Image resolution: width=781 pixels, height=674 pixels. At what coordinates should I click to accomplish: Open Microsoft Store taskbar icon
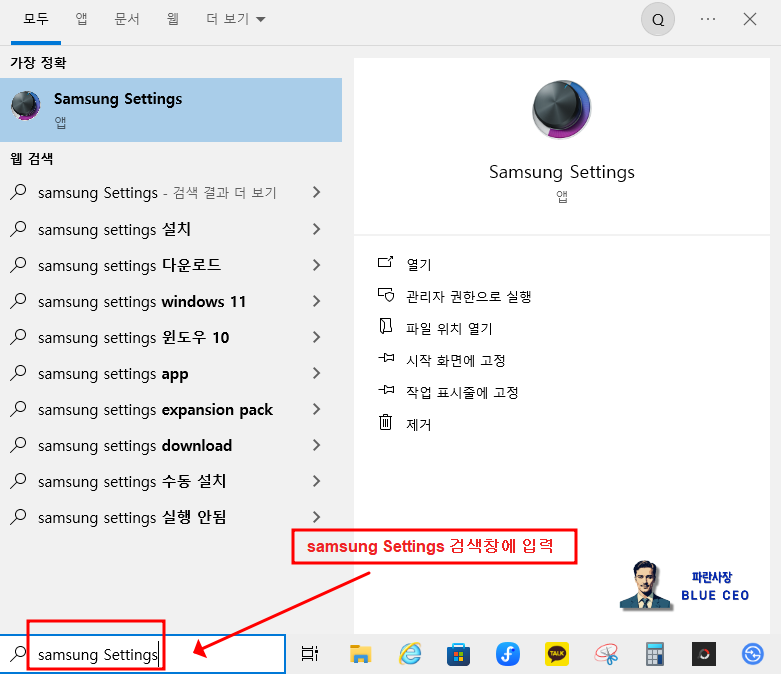click(x=458, y=654)
